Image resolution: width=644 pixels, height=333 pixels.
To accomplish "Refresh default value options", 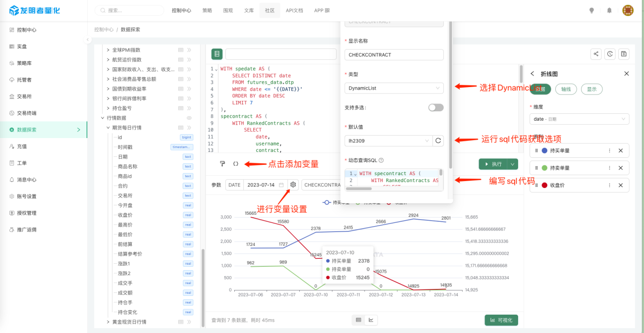I will point(438,141).
